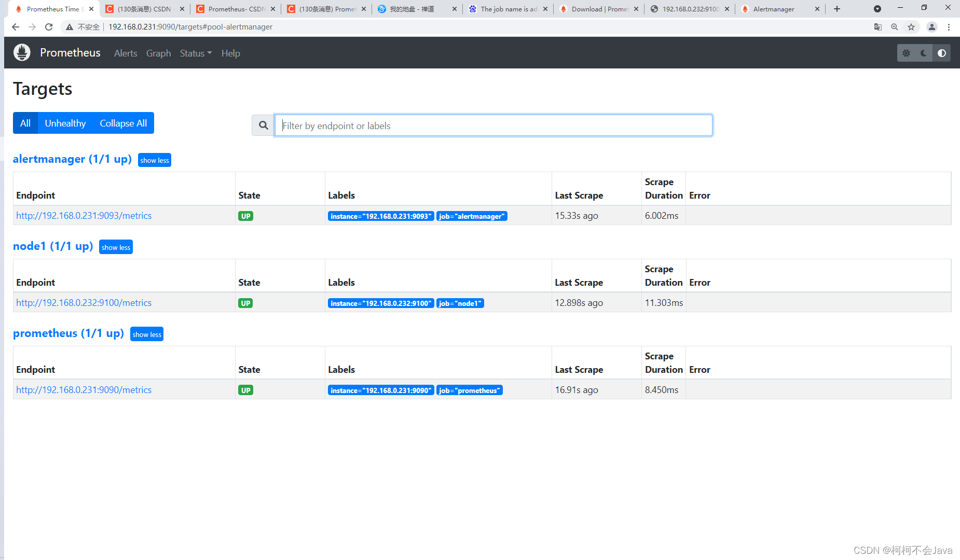The height and width of the screenshot is (560, 960).
Task: Click the 8.450ms scrape duration value
Action: (x=662, y=390)
